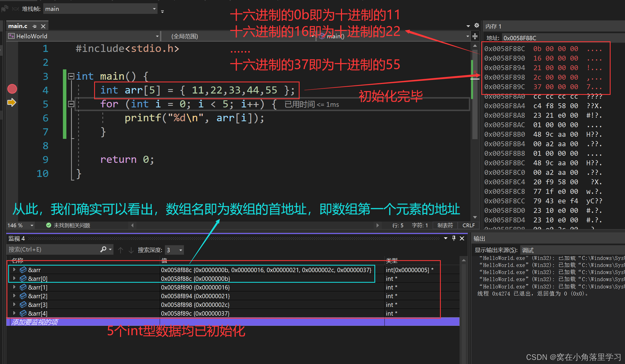Click the find previous up arrow
625x364 pixels.
[x=121, y=250]
